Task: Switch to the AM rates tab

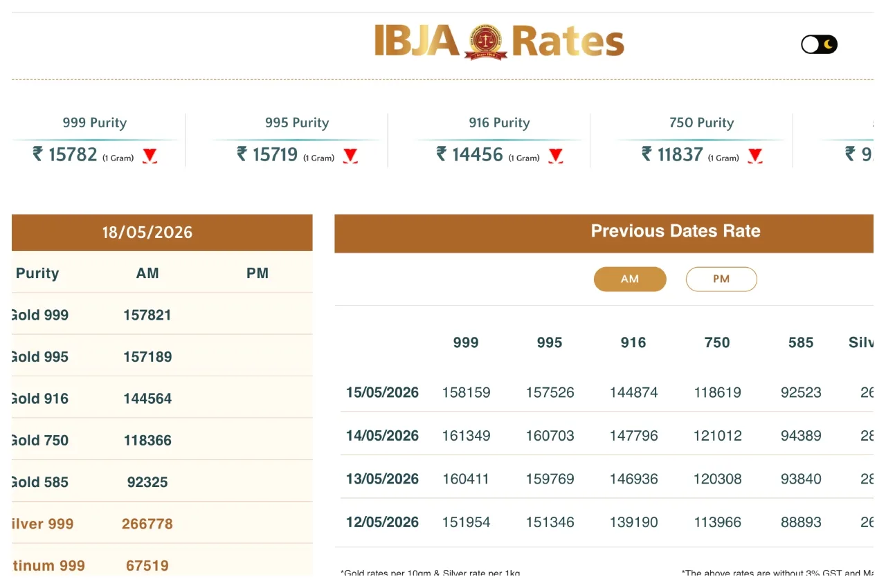Action: click(x=630, y=279)
